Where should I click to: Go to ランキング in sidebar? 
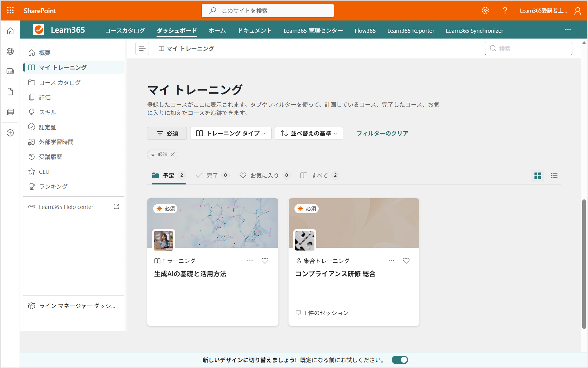click(73, 187)
